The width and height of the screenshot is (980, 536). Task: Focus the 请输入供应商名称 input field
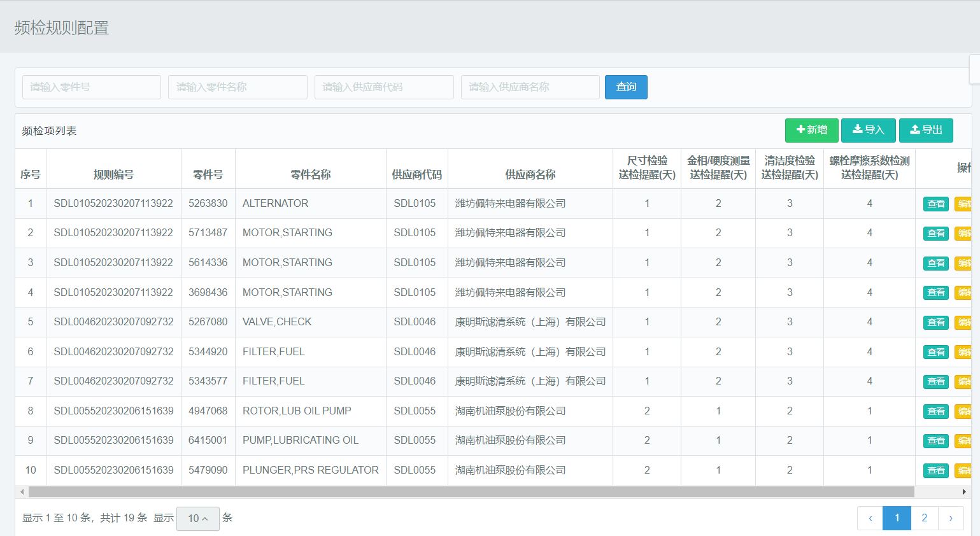point(530,87)
